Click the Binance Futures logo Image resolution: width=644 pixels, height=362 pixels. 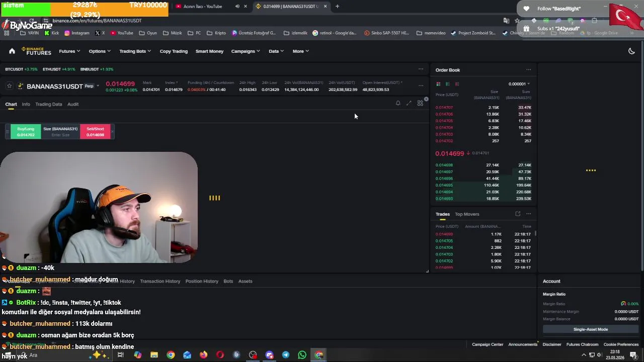36,51
